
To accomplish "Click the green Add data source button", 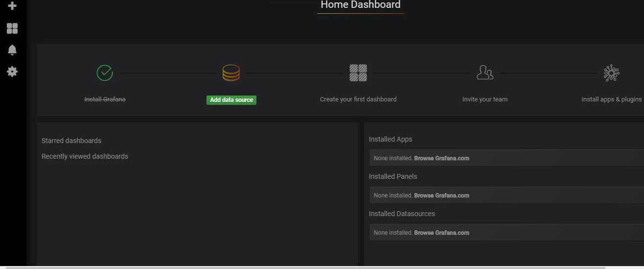I will point(231,100).
